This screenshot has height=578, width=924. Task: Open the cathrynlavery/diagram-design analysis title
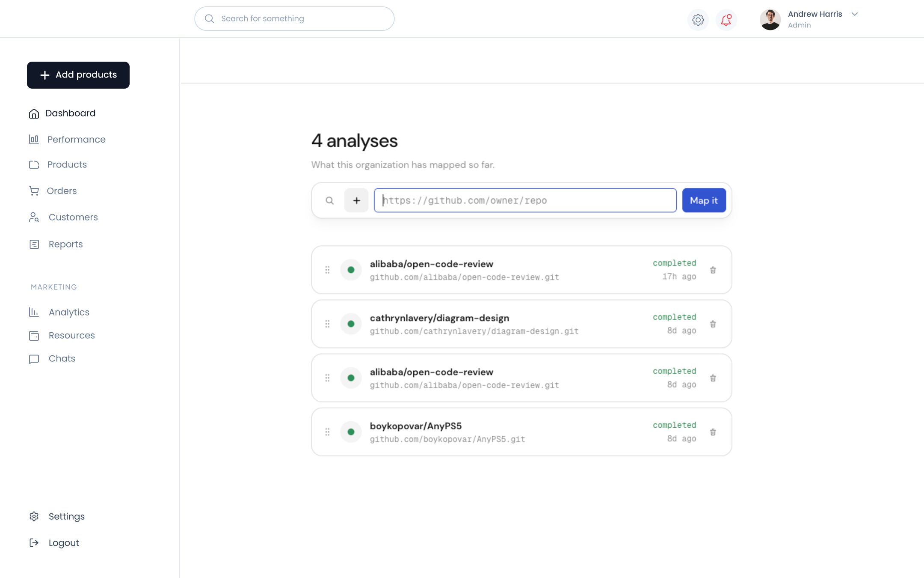439,318
